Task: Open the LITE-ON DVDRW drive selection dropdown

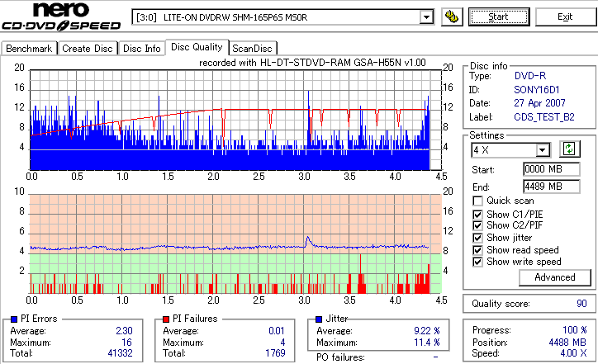Action: [x=426, y=17]
